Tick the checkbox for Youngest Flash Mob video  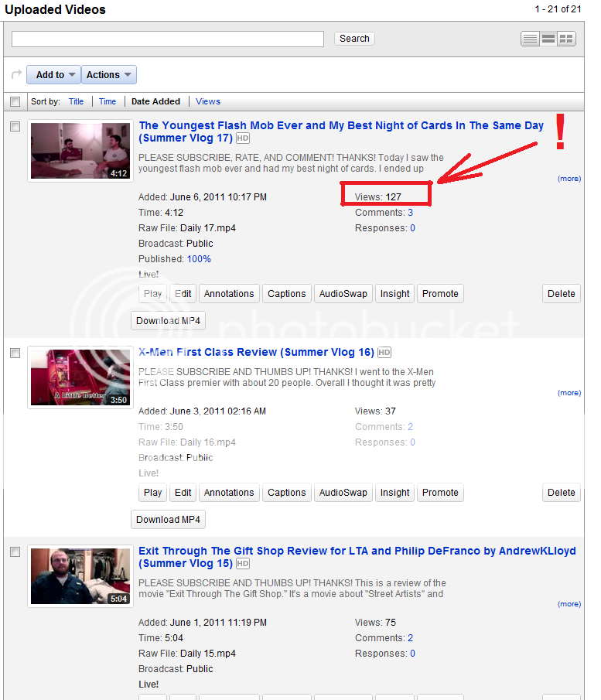pos(15,127)
